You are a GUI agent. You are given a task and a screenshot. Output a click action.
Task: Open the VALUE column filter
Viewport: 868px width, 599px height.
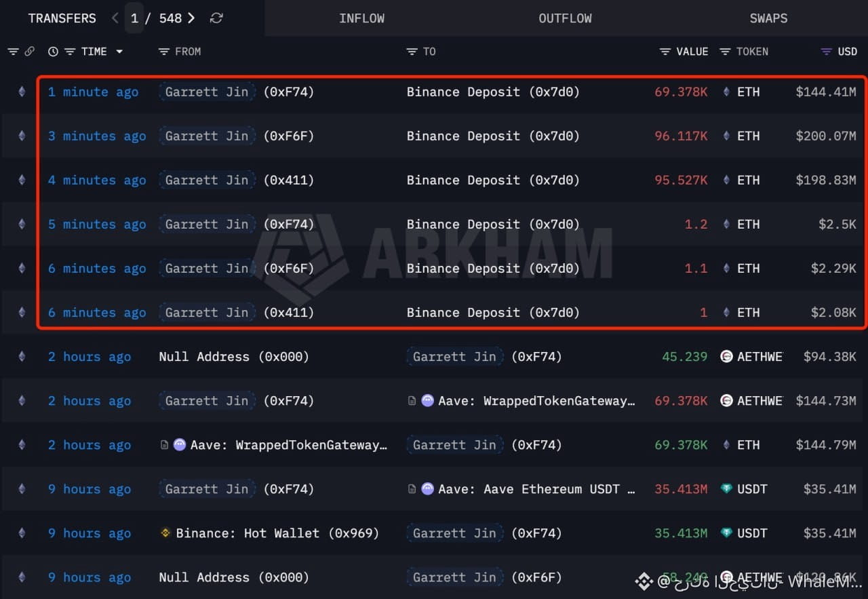(x=665, y=52)
